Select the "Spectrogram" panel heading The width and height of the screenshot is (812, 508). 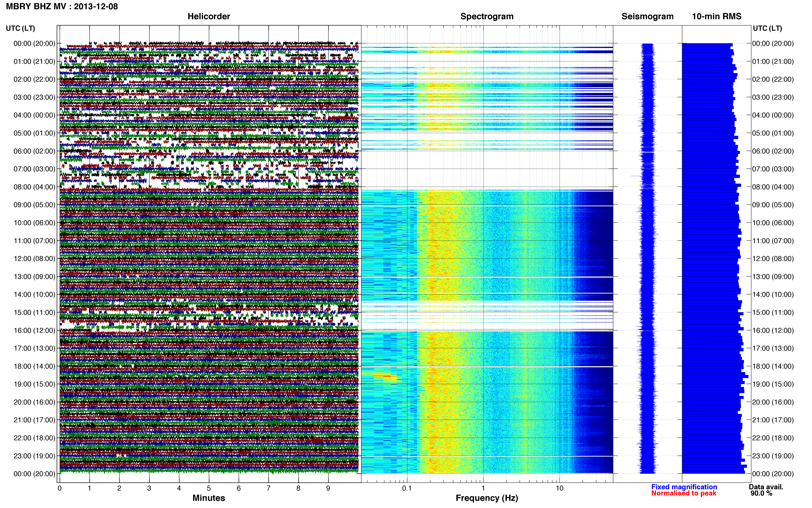pos(487,16)
